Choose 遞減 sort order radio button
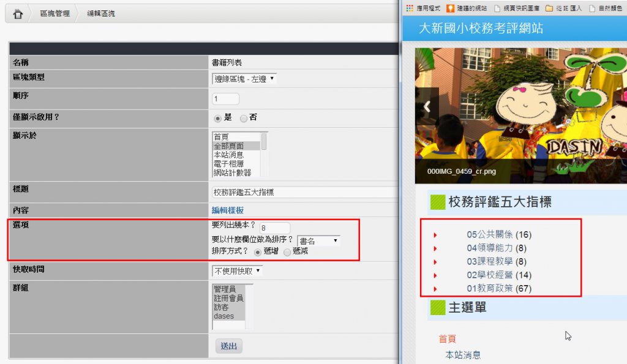The height and width of the screenshot is (364, 627). (287, 252)
